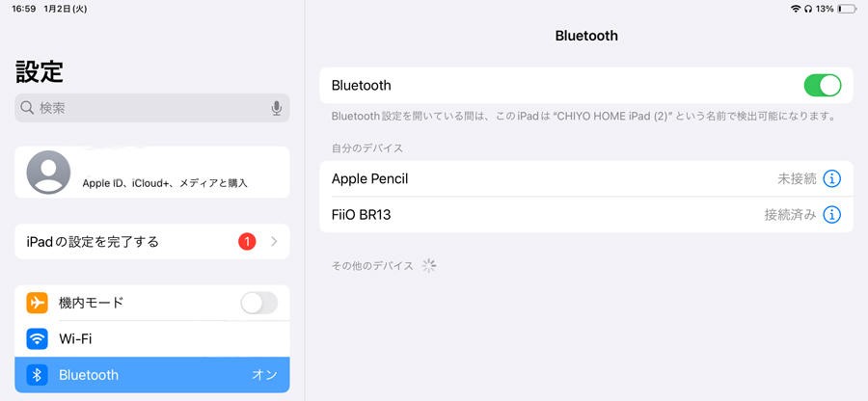Open info for FiiO BR13 device
Viewport: 868px width, 401px height.
point(832,215)
